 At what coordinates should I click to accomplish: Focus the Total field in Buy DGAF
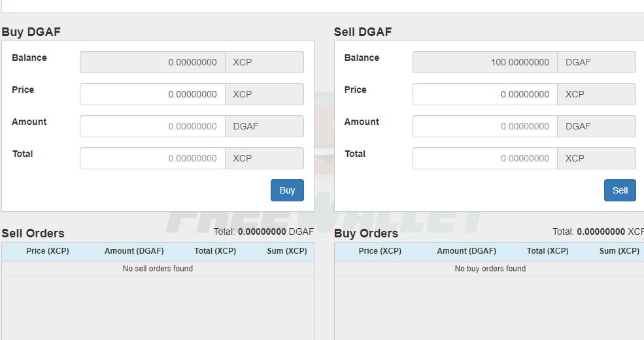(153, 158)
